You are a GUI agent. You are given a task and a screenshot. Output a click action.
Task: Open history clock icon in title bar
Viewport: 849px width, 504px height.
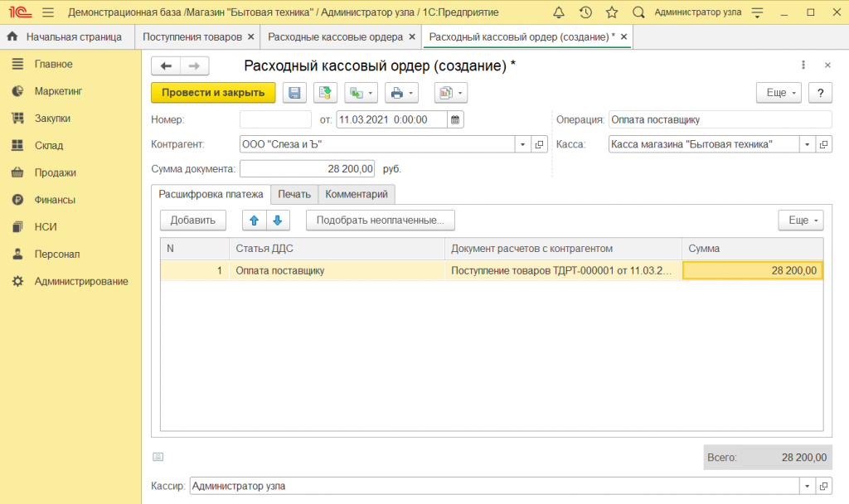coord(585,12)
